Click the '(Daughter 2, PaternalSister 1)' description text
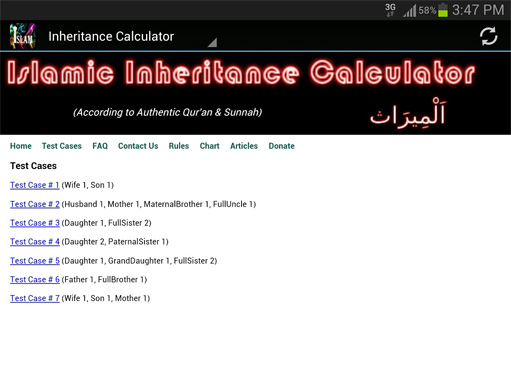Screen dimensions: 511x384 click(115, 242)
